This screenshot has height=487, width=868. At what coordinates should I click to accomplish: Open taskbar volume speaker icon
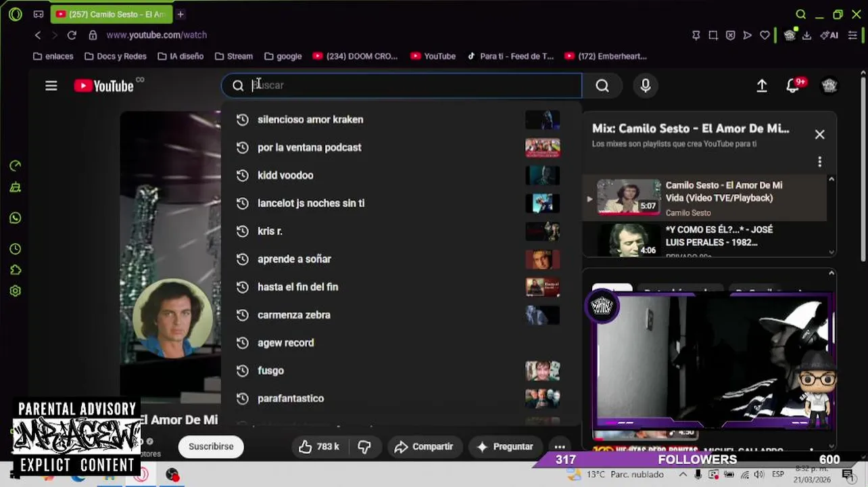click(758, 475)
